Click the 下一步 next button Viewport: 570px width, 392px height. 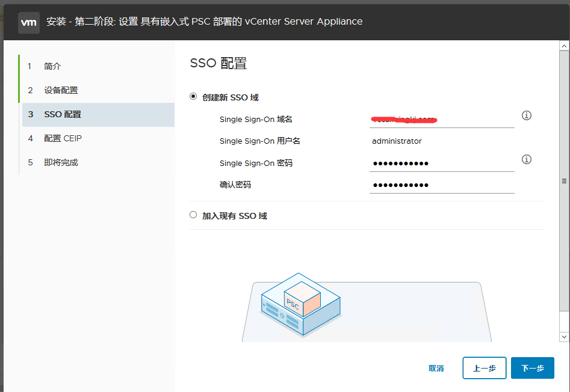click(x=533, y=368)
